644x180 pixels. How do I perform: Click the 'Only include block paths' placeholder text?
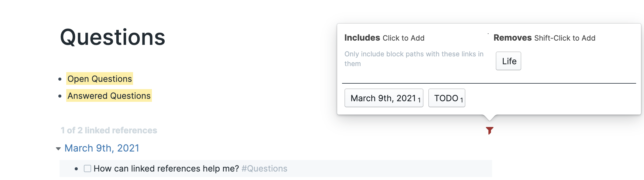point(413,58)
